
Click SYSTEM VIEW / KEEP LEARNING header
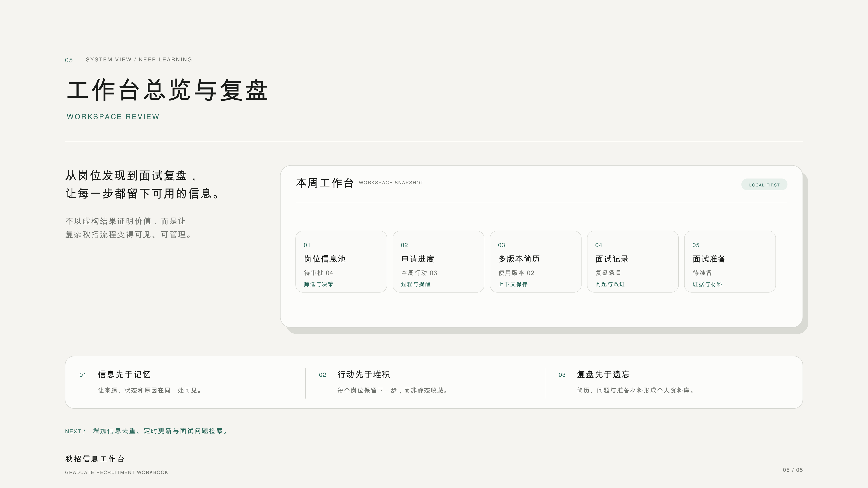(x=139, y=60)
